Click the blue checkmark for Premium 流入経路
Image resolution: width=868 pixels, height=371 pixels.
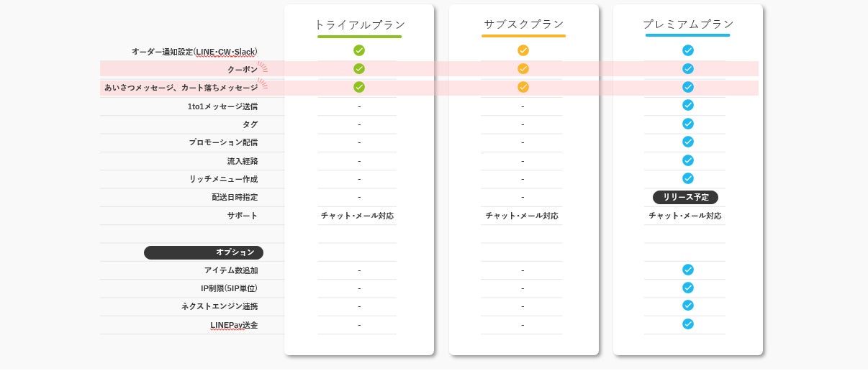688,160
